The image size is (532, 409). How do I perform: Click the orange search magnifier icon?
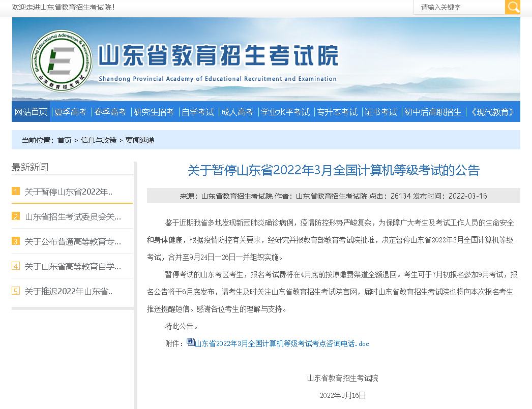click(513, 7)
